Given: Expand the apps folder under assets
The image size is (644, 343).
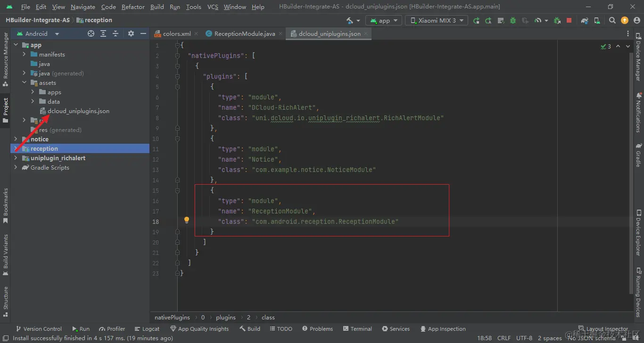Looking at the screenshot, I should coord(33,92).
